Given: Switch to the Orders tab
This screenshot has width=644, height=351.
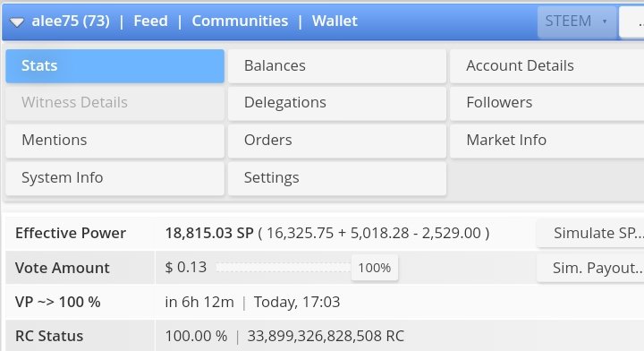Looking at the screenshot, I should [x=337, y=141].
